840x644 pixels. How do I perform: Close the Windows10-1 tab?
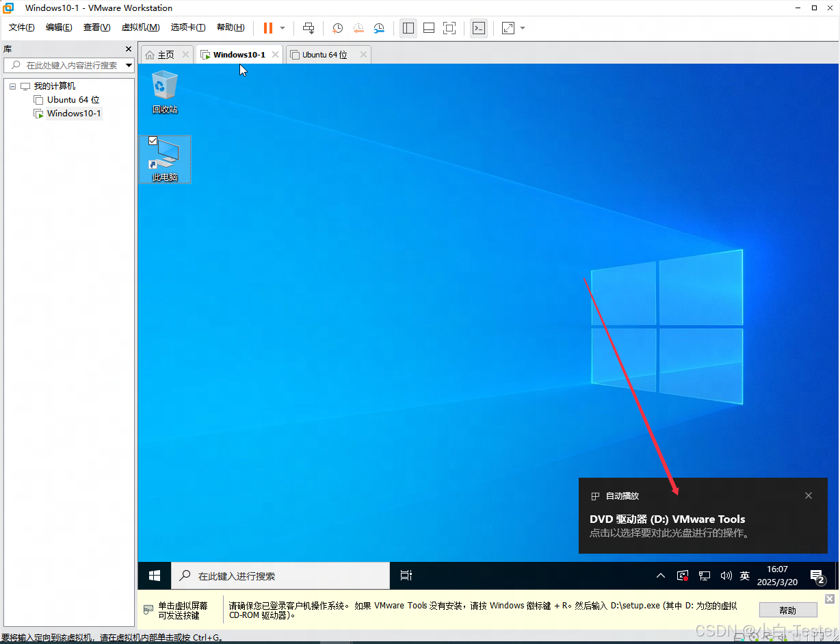275,55
